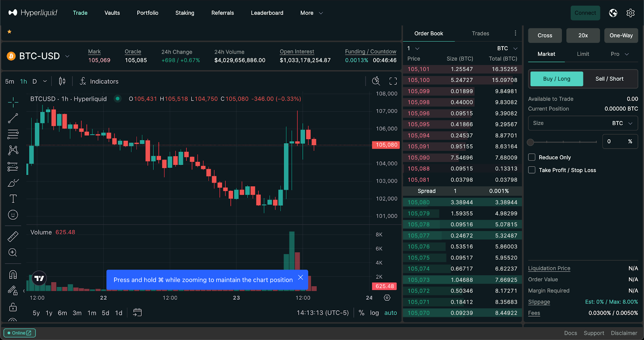The width and height of the screenshot is (644, 340).
Task: Select the trend line drawing tool
Action: [x=13, y=118]
